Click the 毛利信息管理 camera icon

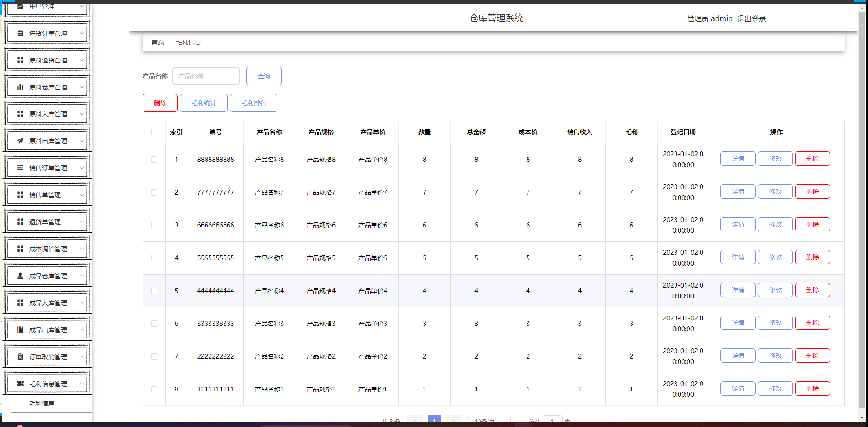[x=20, y=384]
